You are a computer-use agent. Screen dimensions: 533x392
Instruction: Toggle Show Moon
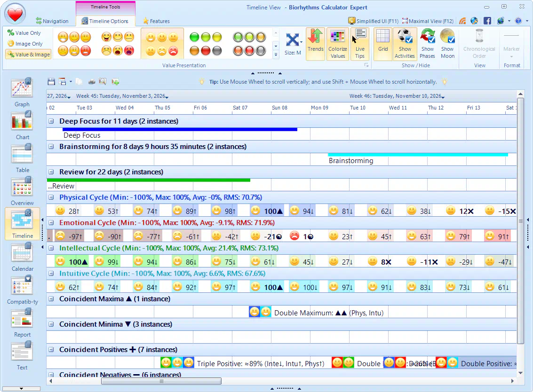[447, 44]
